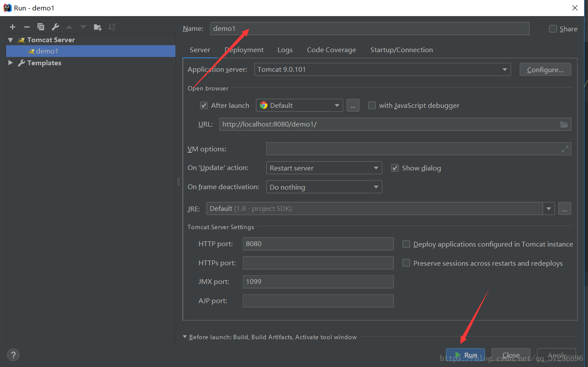
Task: Click the VM options input field
Action: [419, 149]
